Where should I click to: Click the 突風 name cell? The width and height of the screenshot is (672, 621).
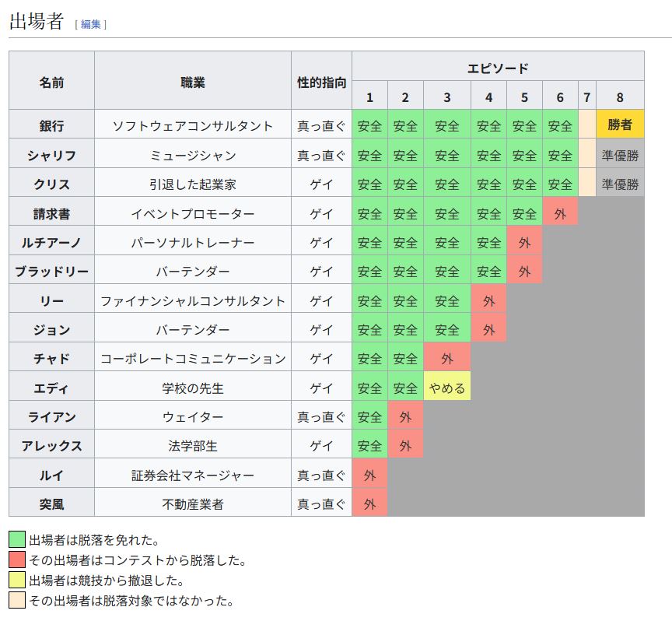[51, 503]
